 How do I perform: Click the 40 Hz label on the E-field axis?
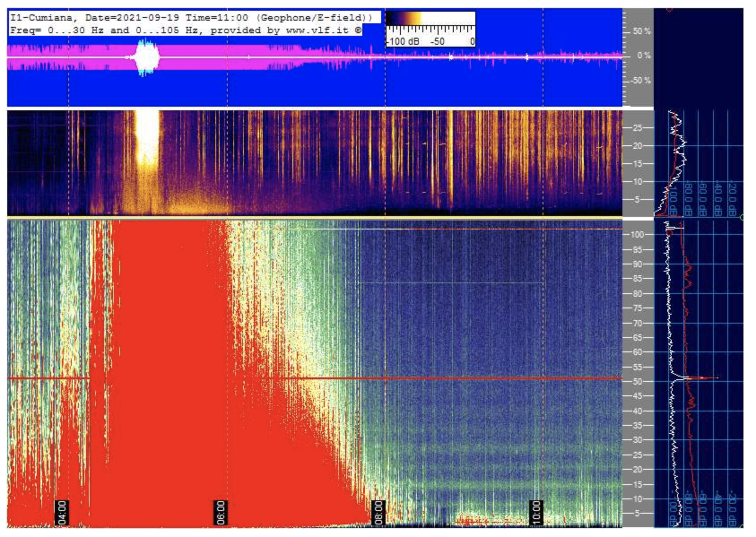[637, 411]
